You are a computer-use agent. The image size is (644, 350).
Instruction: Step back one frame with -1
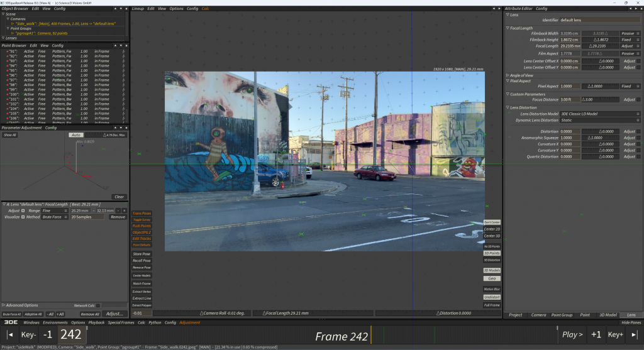(48, 335)
